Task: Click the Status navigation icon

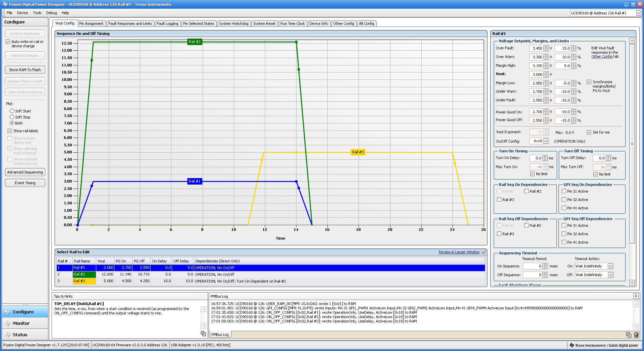Action: tap(8, 335)
